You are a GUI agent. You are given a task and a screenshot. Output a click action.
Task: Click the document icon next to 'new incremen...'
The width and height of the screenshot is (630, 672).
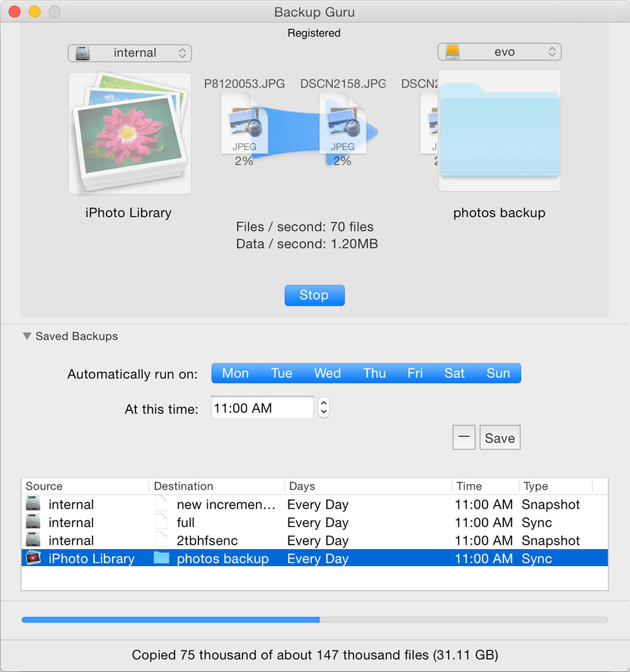click(161, 504)
